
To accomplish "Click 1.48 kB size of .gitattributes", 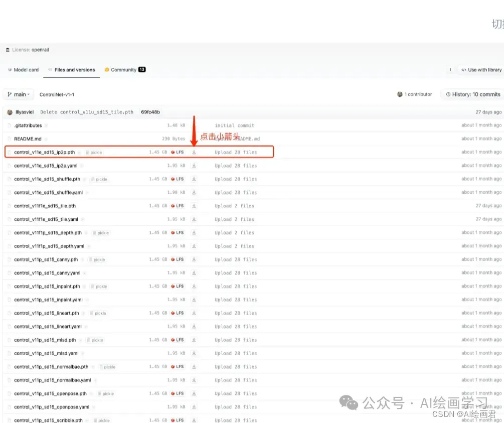I will pos(176,125).
